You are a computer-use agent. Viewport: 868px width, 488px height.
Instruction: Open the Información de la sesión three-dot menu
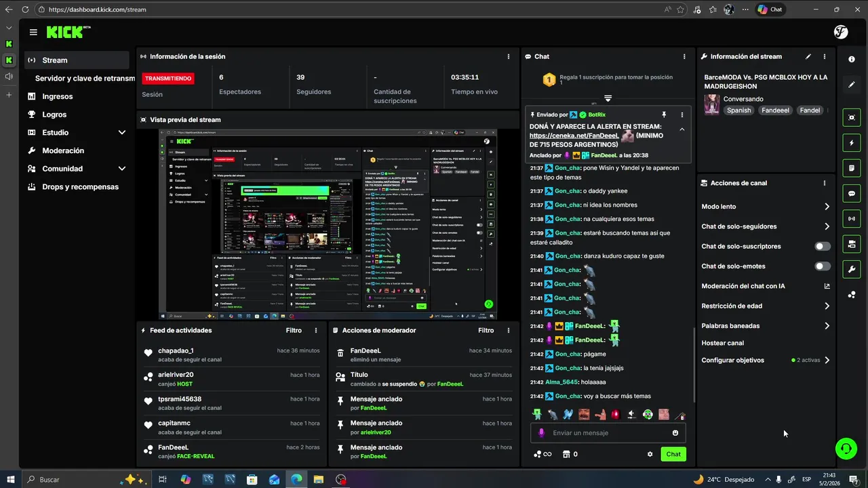point(509,57)
